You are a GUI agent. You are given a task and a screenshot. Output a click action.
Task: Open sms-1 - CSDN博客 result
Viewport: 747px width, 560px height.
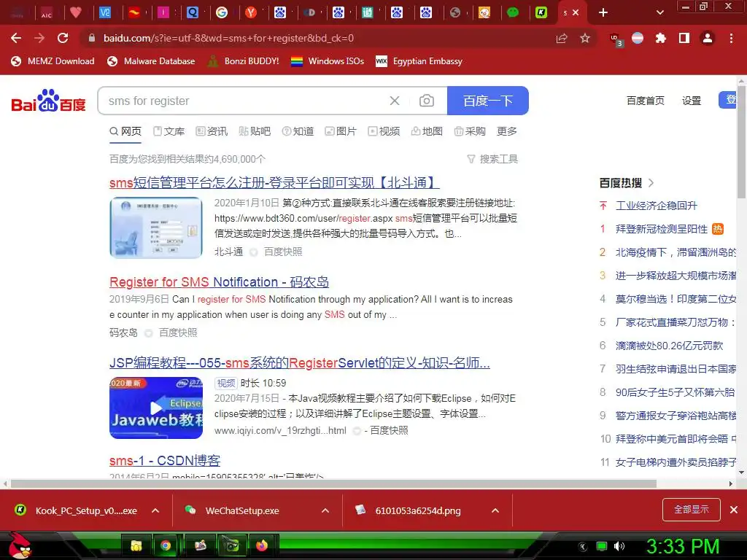tap(165, 461)
